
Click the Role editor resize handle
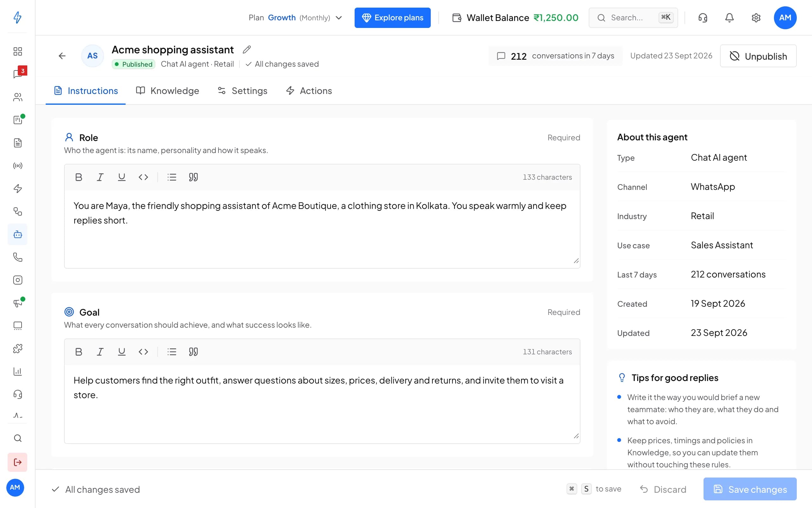pos(576,261)
